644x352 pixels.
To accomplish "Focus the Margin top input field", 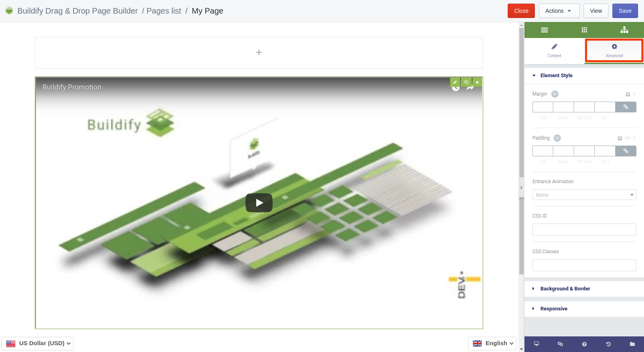I will pos(543,107).
